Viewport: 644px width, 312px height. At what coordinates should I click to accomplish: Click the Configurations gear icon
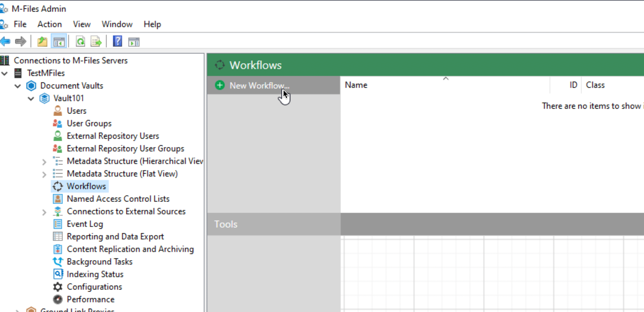tap(58, 287)
